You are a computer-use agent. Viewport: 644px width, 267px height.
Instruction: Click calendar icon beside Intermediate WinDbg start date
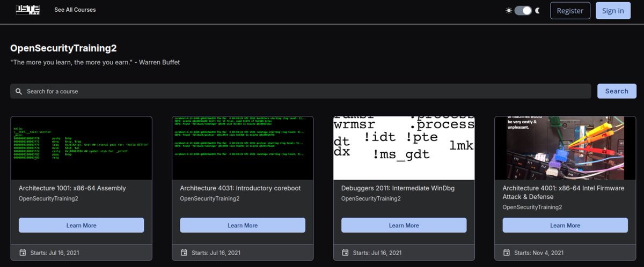345,253
